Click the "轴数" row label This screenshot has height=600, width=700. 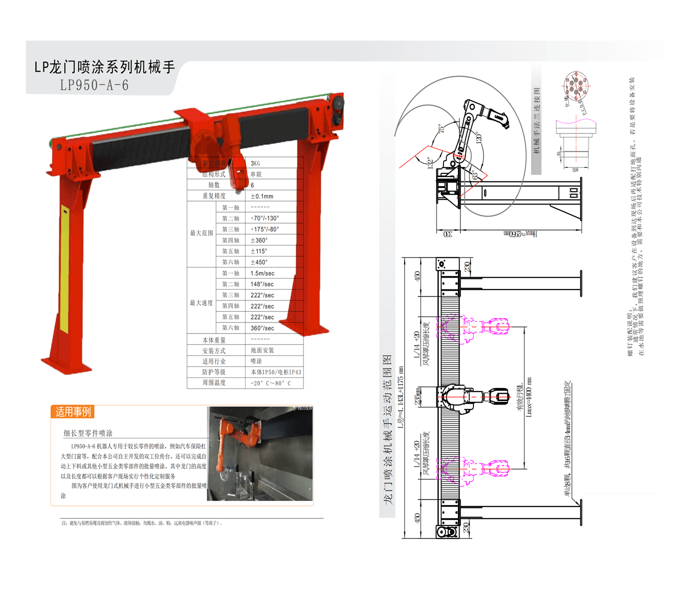[214, 185]
